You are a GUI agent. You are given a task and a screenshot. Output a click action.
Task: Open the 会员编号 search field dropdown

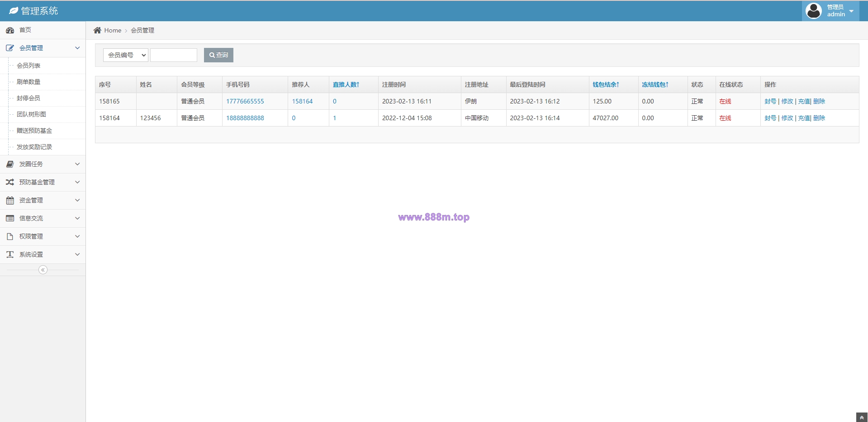(126, 55)
